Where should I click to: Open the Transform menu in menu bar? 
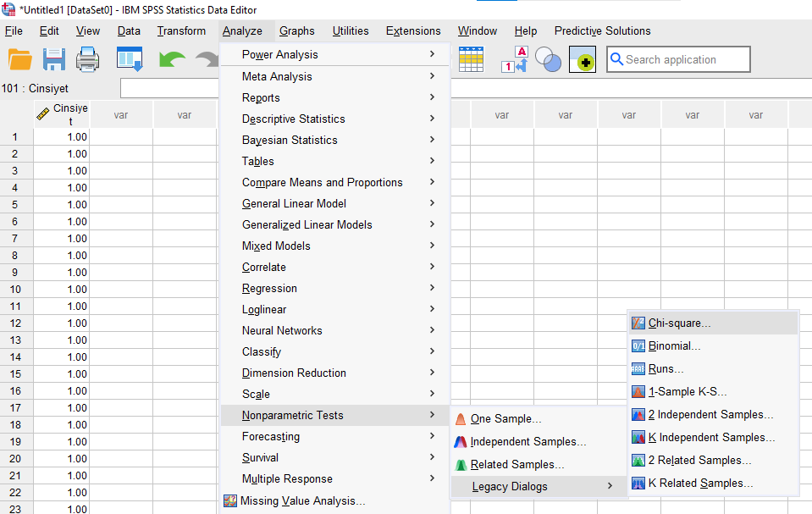click(181, 31)
